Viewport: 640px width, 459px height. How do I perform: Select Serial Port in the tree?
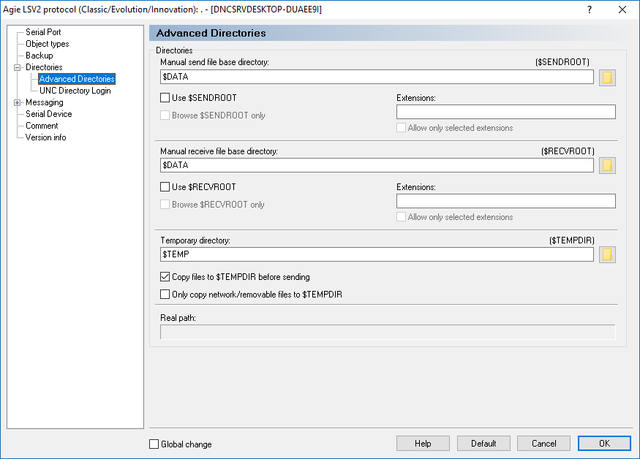coord(43,32)
